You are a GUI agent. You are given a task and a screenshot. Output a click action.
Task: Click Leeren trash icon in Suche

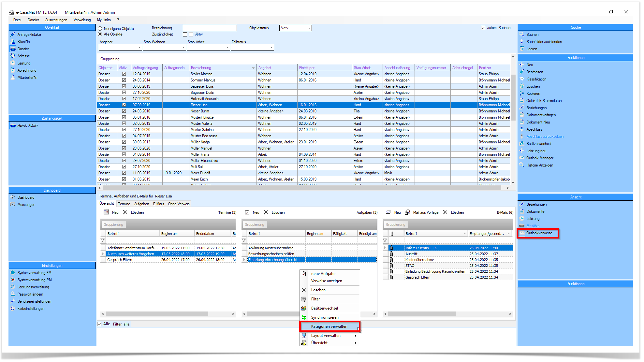pyautogui.click(x=522, y=49)
